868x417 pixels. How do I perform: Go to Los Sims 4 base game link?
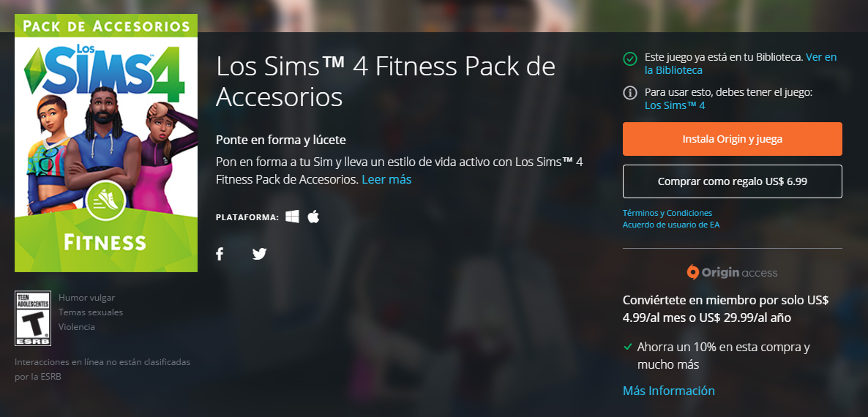[675, 105]
